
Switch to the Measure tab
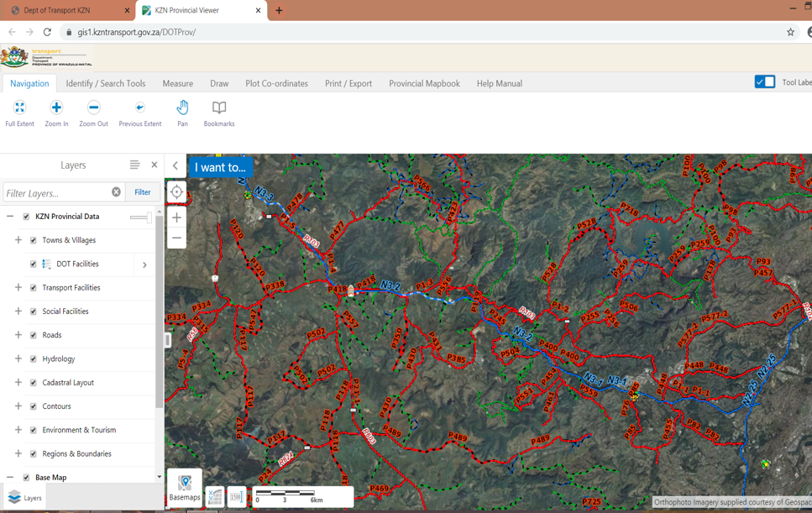(x=178, y=83)
